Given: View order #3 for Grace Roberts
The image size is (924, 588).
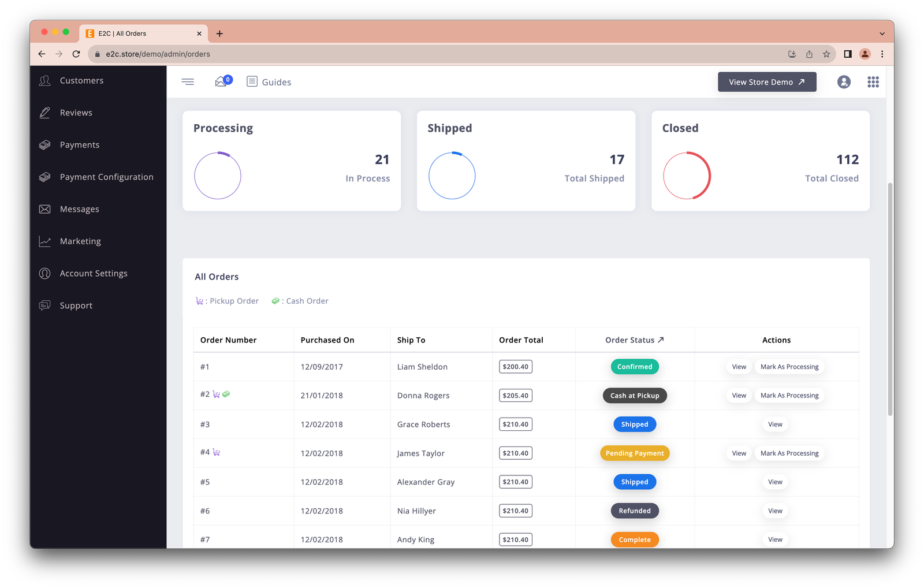Looking at the screenshot, I should point(775,425).
